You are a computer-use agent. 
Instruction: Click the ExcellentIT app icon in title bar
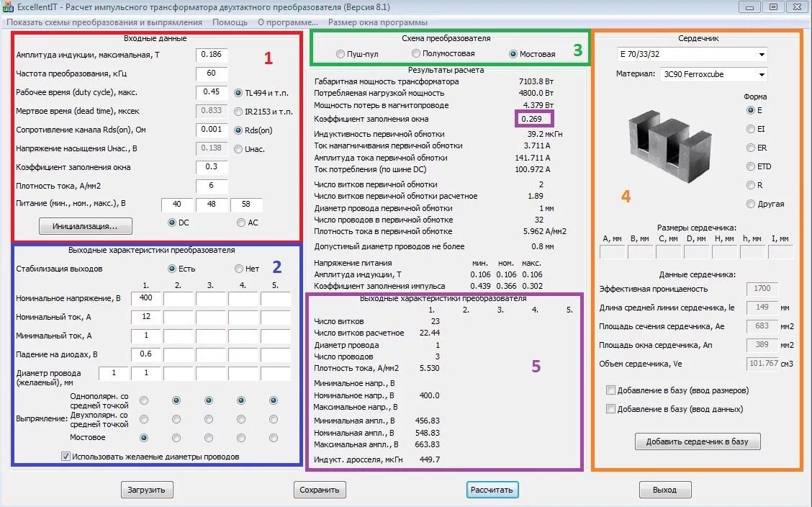click(x=8, y=7)
